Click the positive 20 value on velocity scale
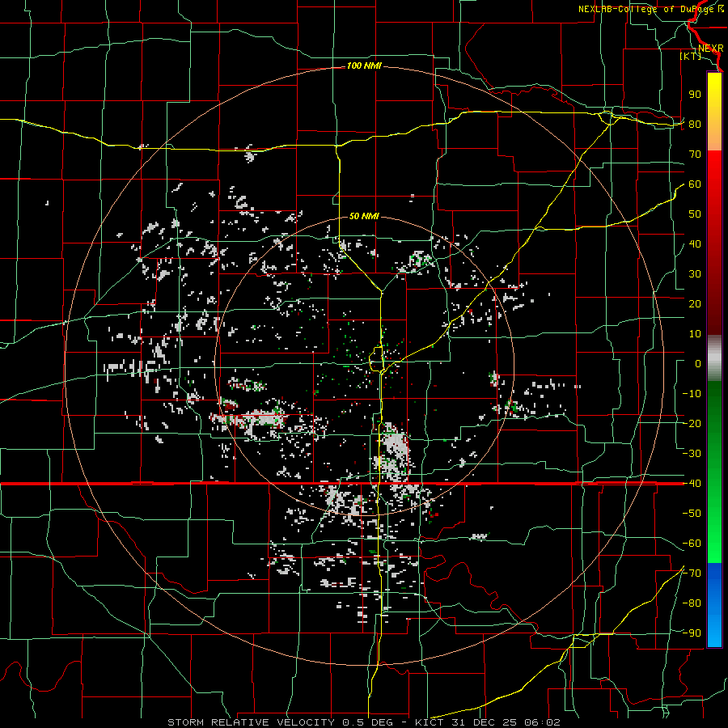Screen dimensions: 728x728 coord(695,304)
